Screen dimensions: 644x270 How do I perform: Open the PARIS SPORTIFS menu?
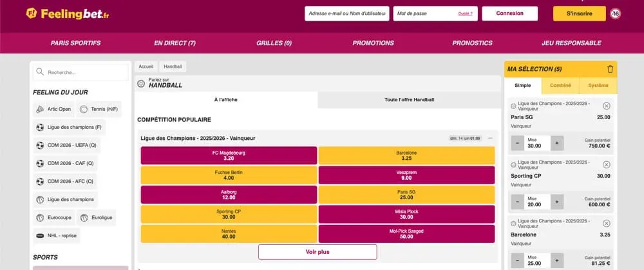point(75,43)
